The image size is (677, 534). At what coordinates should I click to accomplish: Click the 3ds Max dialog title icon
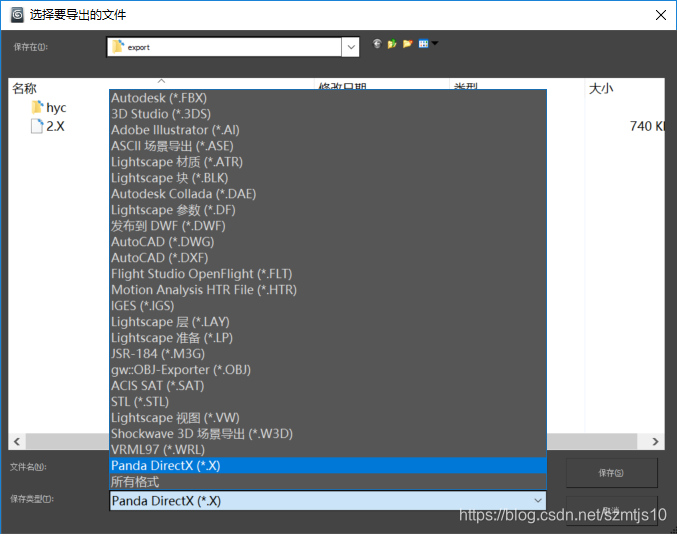[x=17, y=15]
